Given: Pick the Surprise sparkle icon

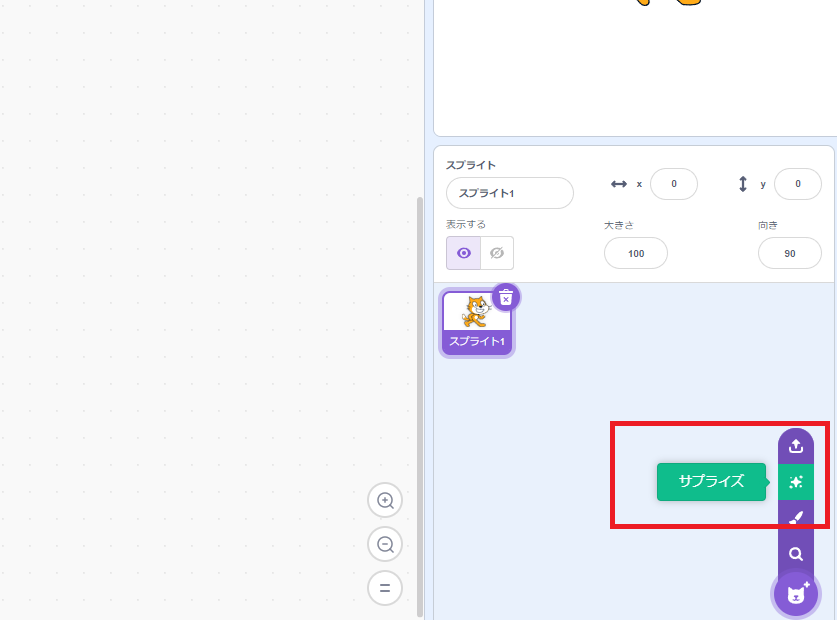Looking at the screenshot, I should tap(796, 482).
